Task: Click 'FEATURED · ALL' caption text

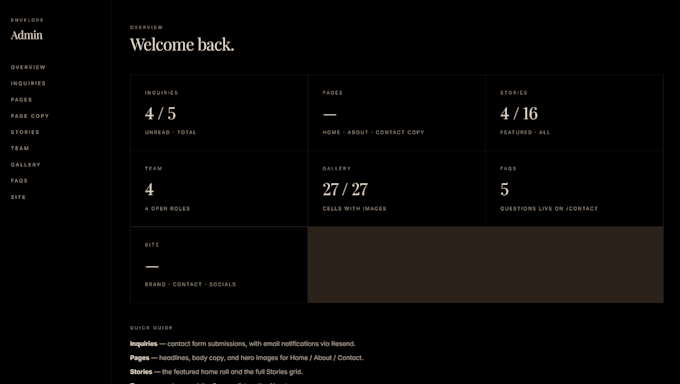Action: tap(525, 132)
